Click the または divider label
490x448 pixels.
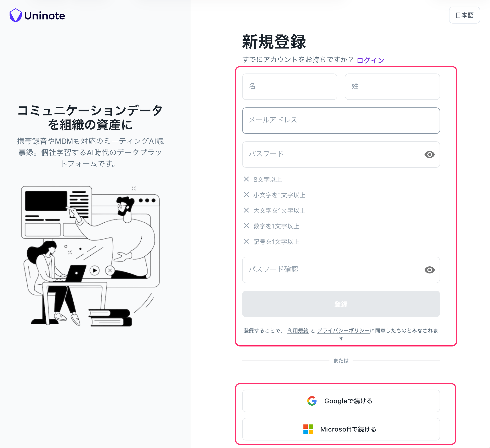(341, 361)
